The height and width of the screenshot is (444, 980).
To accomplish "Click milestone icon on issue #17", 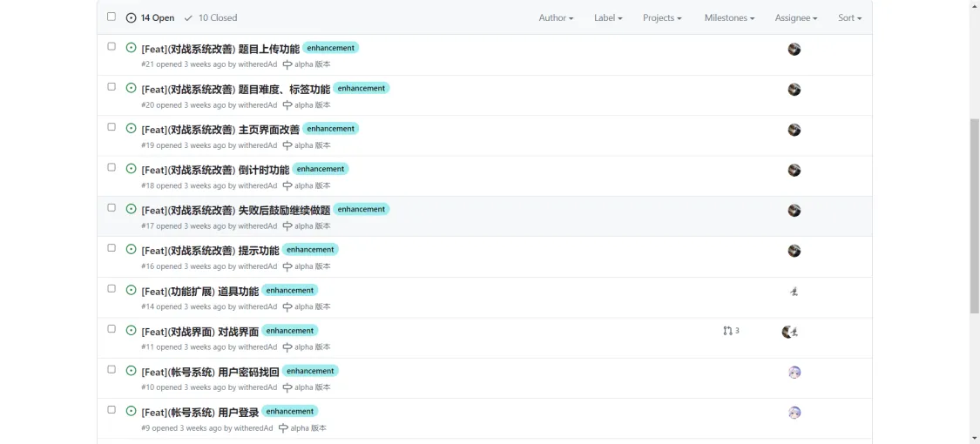I will tap(287, 226).
